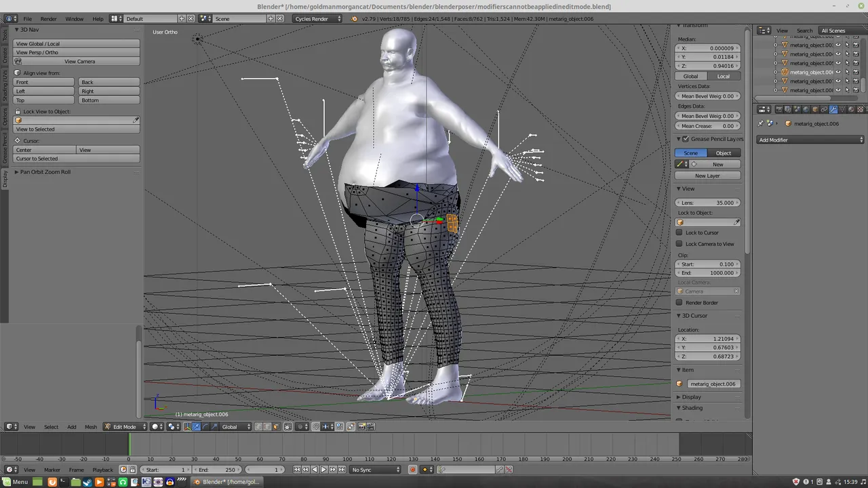Select the translate manipulator arrow icon
This screenshot has height=488, width=868.
tap(197, 426)
